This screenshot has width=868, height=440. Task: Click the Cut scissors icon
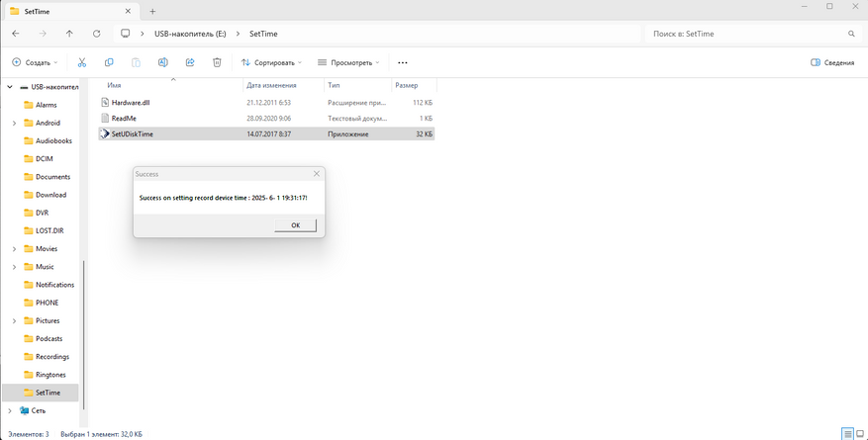pyautogui.click(x=82, y=62)
